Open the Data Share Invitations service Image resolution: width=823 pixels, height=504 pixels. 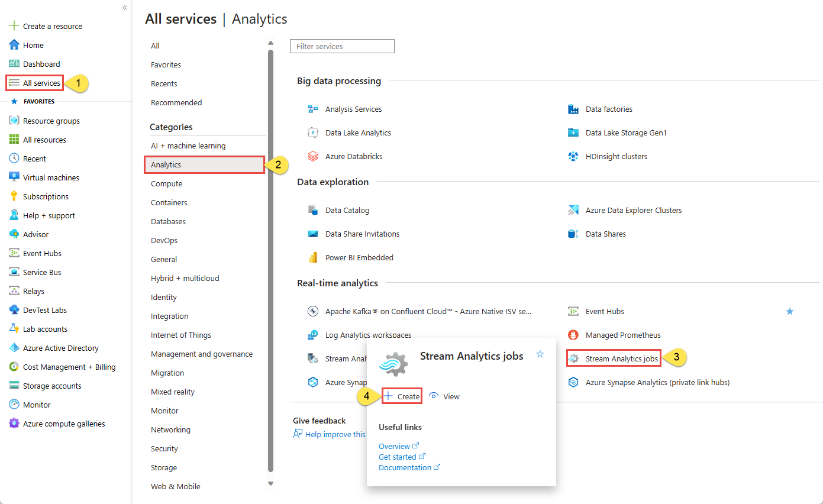(362, 234)
